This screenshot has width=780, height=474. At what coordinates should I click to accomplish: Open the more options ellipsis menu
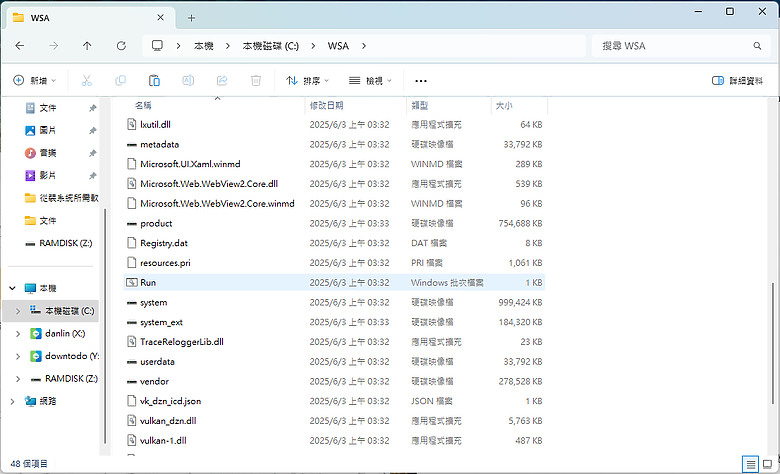[x=421, y=81]
